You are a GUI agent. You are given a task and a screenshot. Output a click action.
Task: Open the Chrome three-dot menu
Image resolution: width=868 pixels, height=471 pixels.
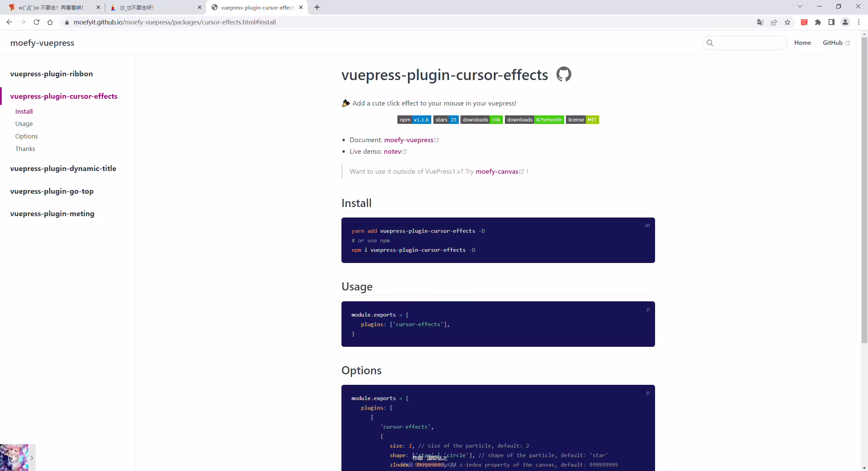(859, 22)
